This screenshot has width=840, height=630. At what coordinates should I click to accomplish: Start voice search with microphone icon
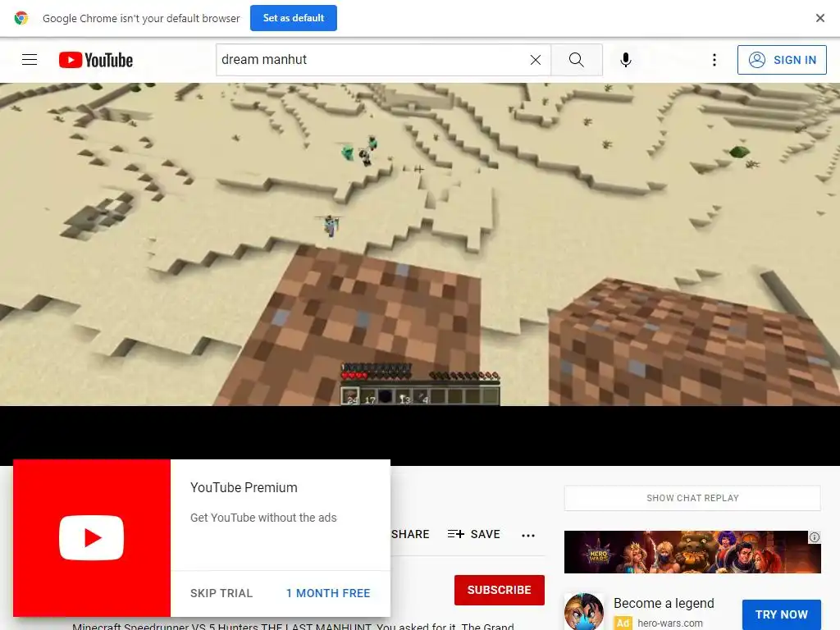tap(626, 60)
